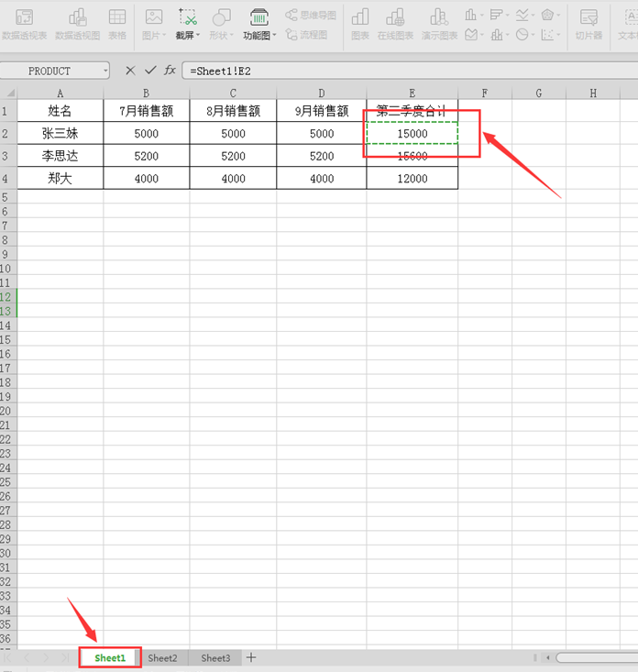Insert a PivotChart (数据透视图)
Image resolution: width=638 pixels, height=672 pixels.
coord(78,24)
